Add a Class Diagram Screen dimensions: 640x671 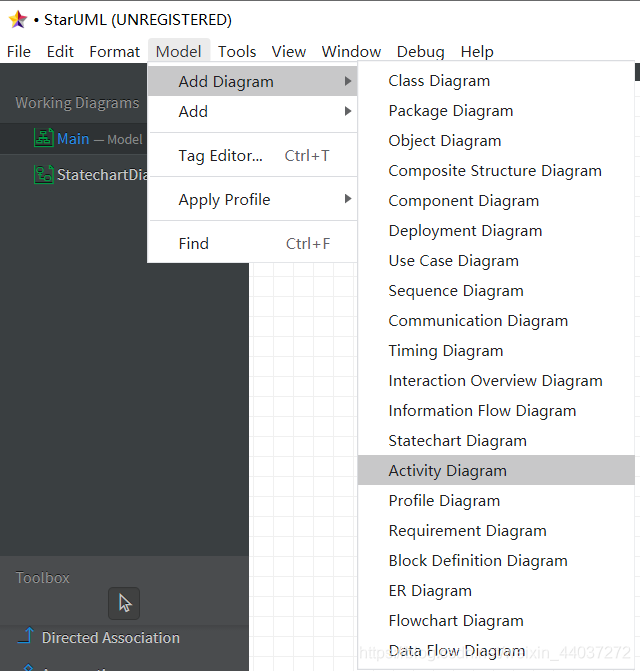(x=496, y=81)
